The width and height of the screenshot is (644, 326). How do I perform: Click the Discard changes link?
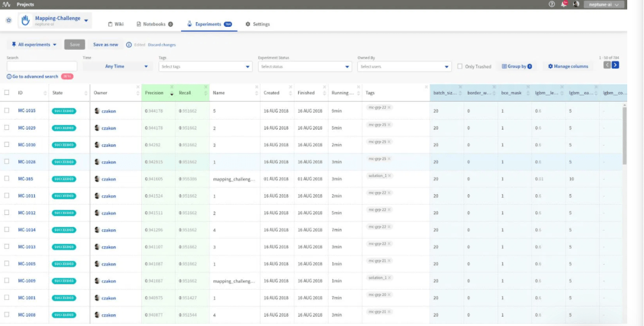162,45
